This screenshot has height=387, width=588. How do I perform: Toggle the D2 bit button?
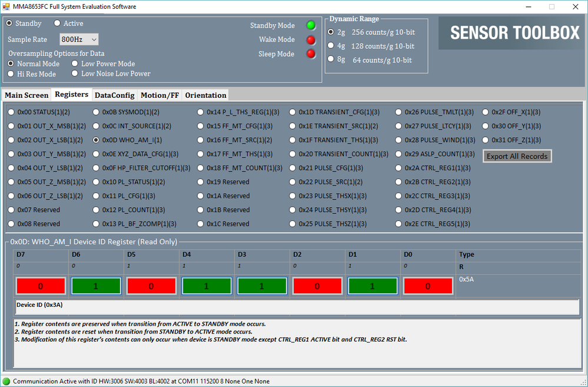317,286
